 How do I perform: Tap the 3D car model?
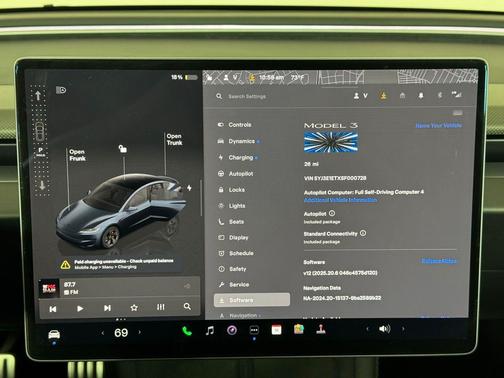pos(121,212)
